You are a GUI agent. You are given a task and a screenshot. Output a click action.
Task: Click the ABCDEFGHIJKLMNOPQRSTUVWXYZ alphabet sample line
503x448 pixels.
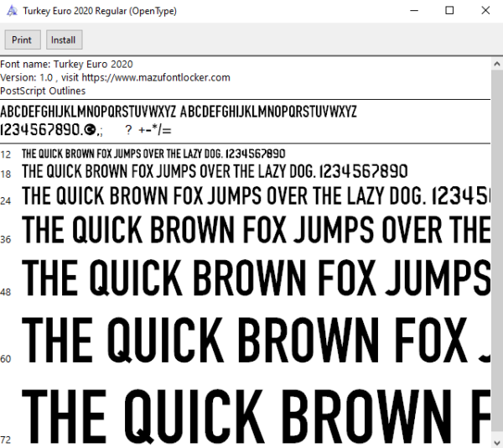(x=179, y=112)
